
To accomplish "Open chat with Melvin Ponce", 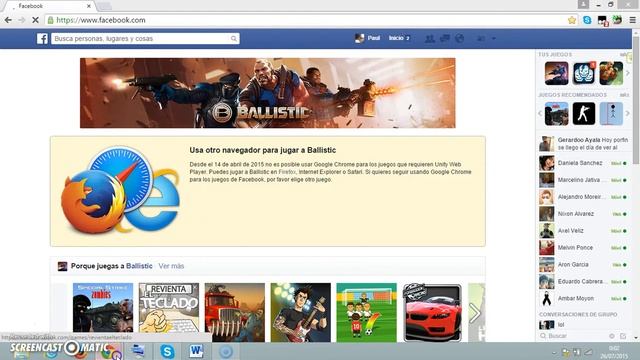I will point(584,248).
